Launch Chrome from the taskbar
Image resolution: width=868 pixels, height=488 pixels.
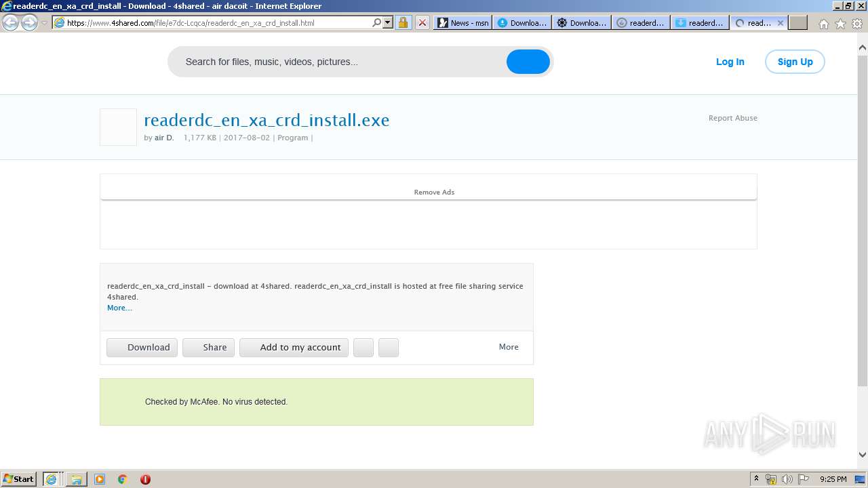pyautogui.click(x=122, y=479)
